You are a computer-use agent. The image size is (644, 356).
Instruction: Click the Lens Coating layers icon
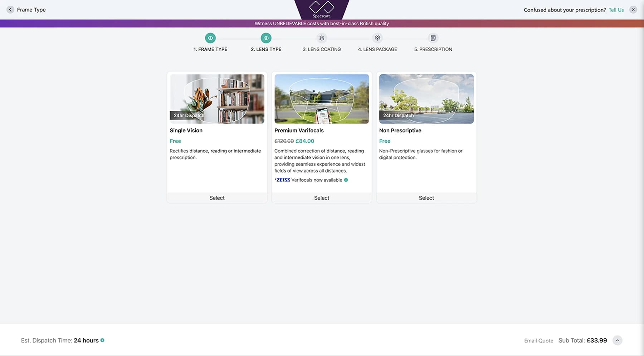[322, 38]
